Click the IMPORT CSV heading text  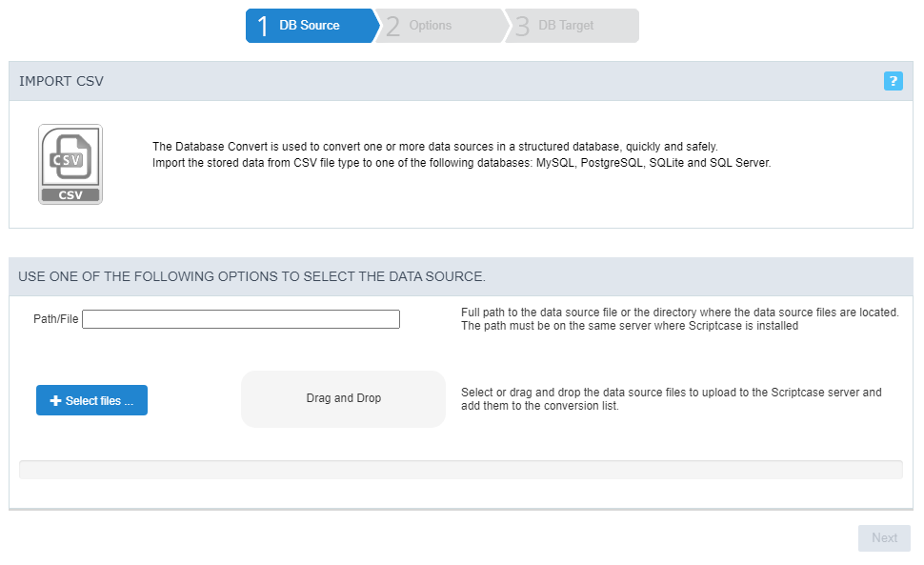(61, 81)
